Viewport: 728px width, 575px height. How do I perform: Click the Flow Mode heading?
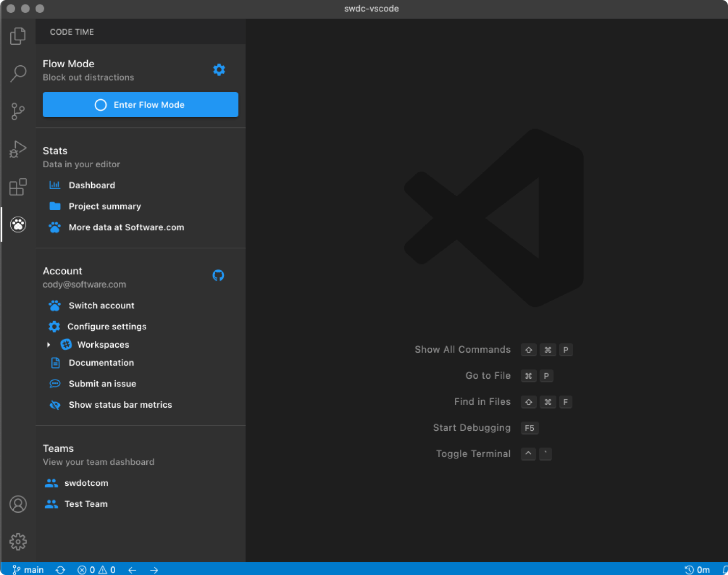[68, 64]
